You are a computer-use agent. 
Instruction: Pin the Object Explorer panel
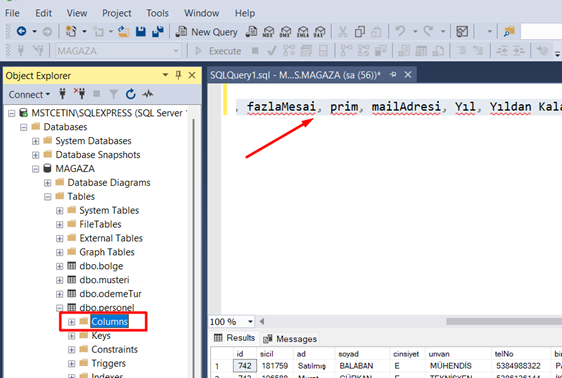pos(178,75)
